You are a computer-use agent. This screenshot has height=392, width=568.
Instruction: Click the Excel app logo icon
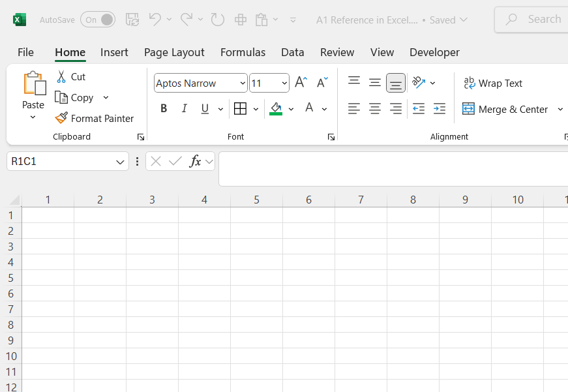point(20,20)
